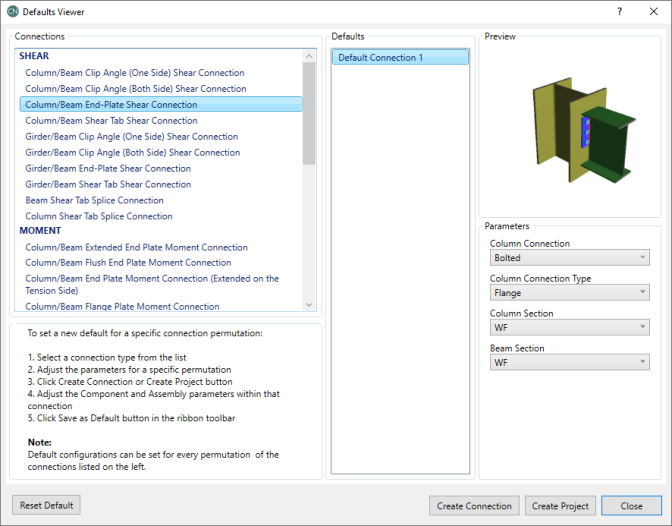Choose Column Shear Tab Splice Connection
The width and height of the screenshot is (672, 526).
click(x=99, y=217)
